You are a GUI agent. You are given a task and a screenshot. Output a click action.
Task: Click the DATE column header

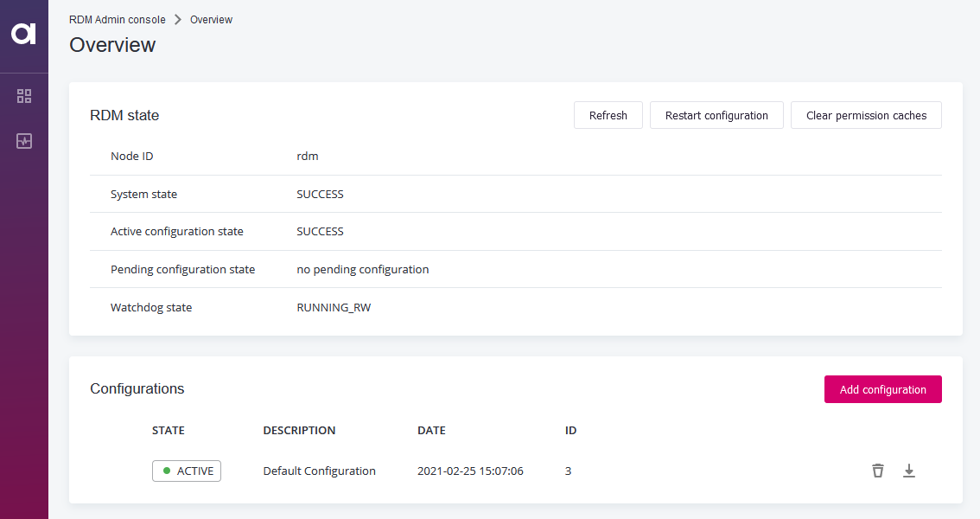click(431, 430)
